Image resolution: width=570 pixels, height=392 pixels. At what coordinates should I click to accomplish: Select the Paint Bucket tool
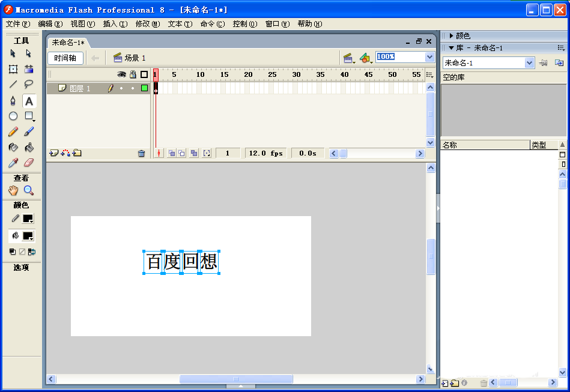(29, 147)
